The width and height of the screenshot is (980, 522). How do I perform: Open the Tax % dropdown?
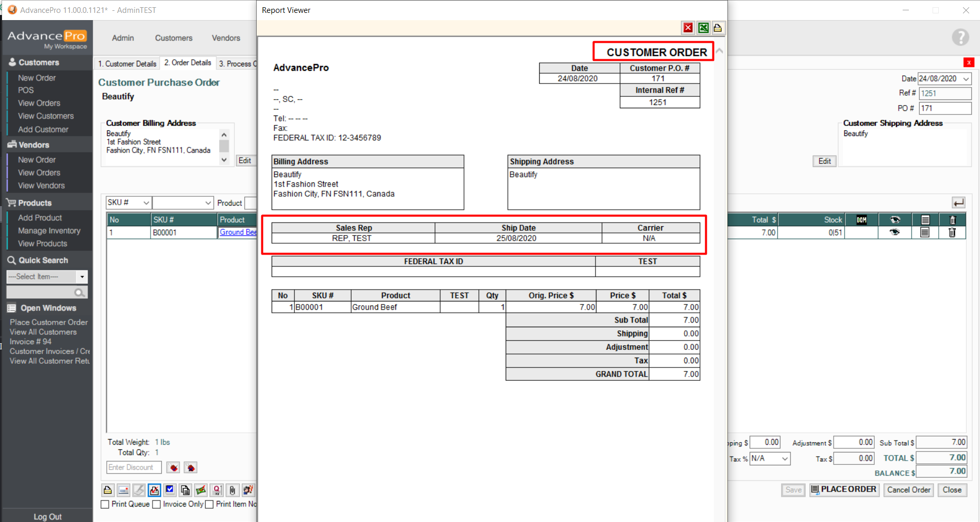coord(785,459)
